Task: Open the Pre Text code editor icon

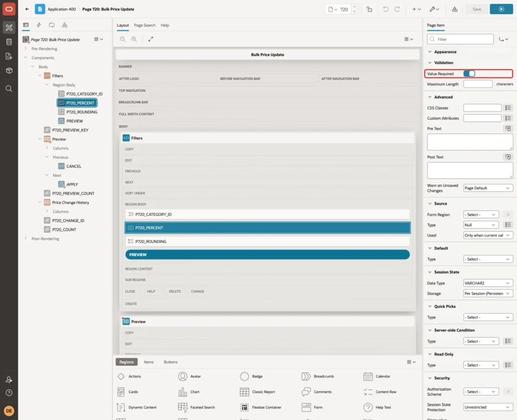Action: 508,129
